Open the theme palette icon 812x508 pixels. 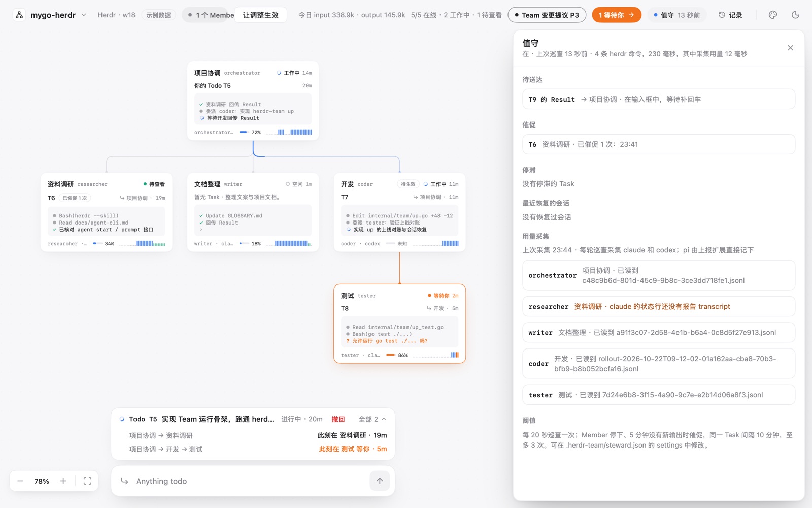[773, 15]
